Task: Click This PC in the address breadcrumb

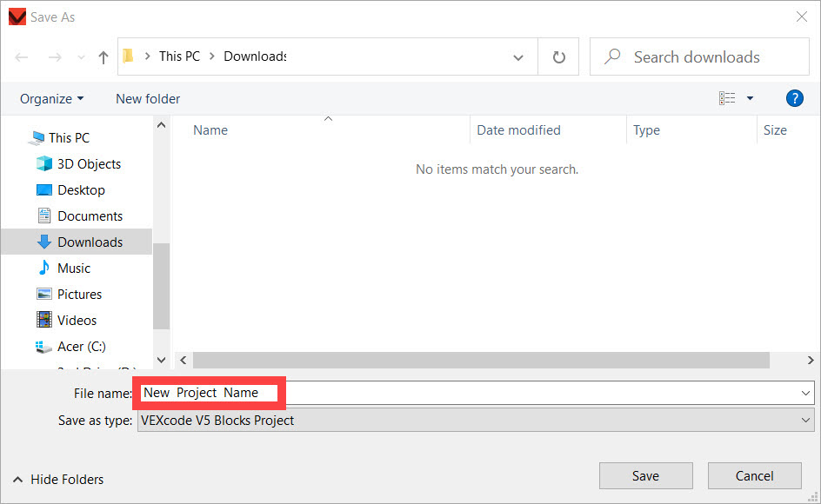Action: click(179, 56)
